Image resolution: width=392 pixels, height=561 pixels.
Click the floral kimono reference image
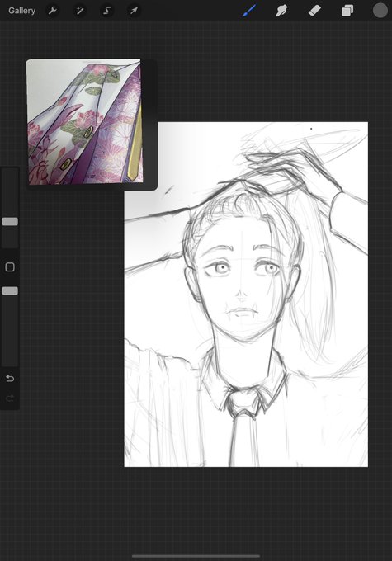(85, 122)
